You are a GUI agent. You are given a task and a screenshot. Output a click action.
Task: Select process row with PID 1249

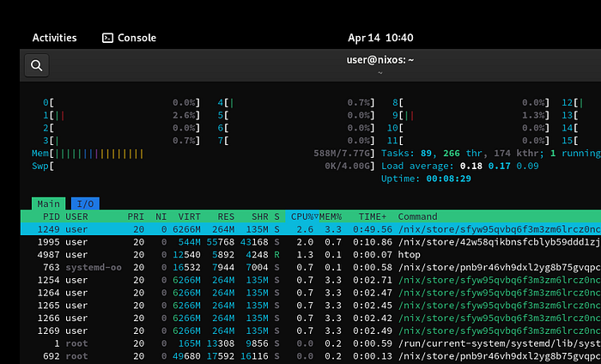pos(311,229)
